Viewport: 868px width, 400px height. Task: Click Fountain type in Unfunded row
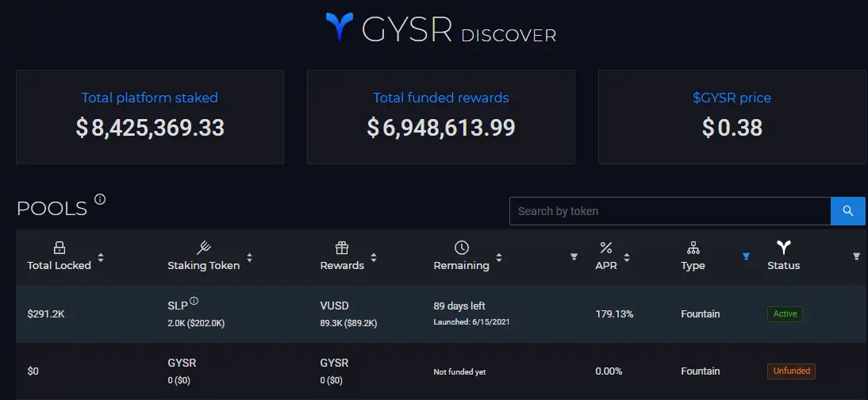701,371
